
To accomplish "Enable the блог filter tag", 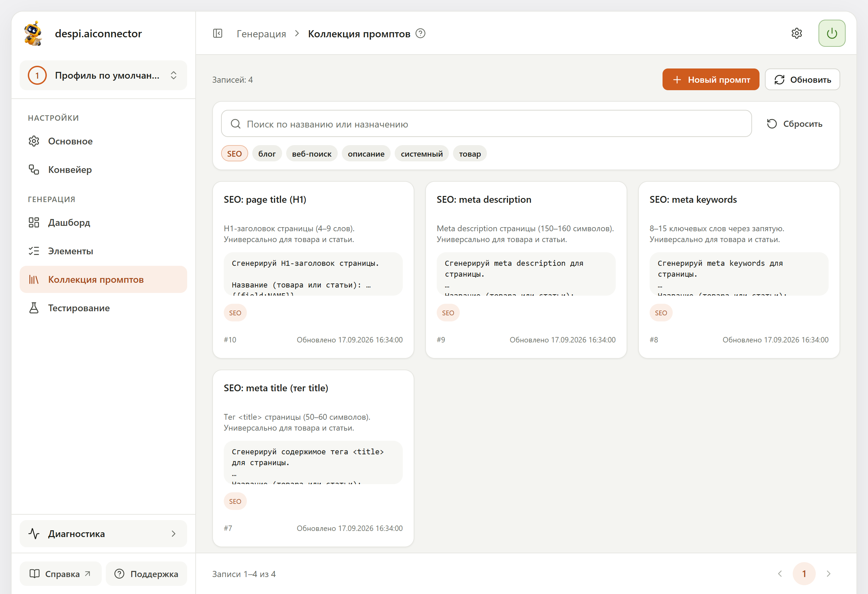I will [x=267, y=154].
